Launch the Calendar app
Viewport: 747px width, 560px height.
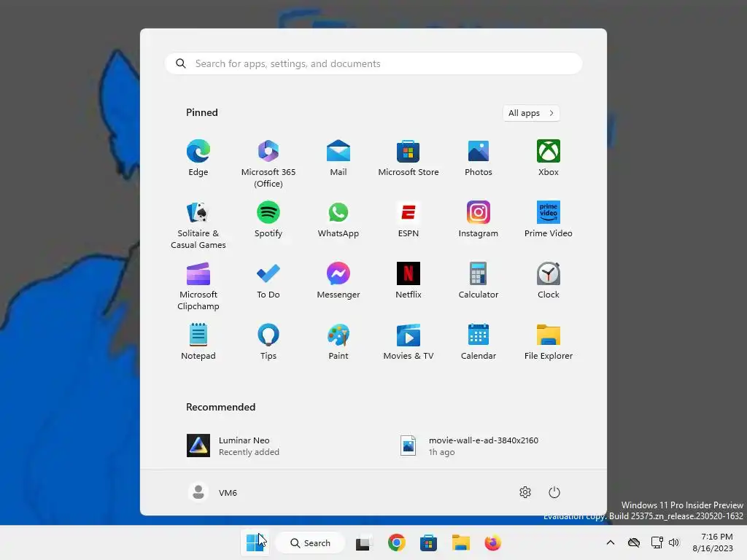click(479, 342)
